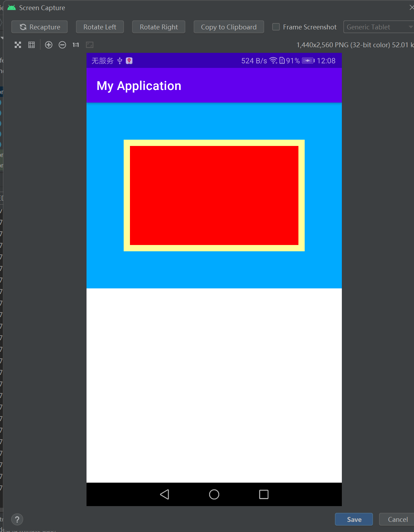The height and width of the screenshot is (532, 414).
Task: Click the battery icon in the device status bar
Action: (x=308, y=61)
